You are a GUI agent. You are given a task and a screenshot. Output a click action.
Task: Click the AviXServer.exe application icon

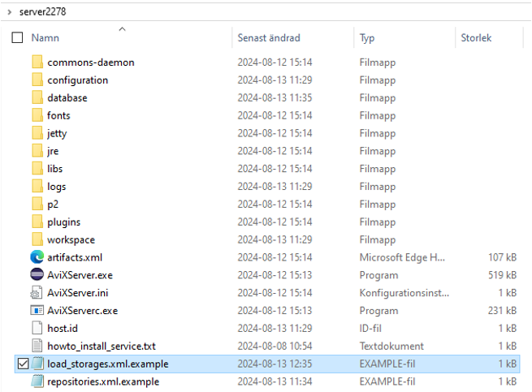pos(37,275)
